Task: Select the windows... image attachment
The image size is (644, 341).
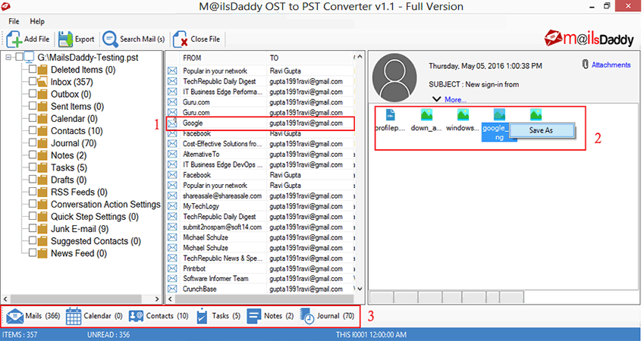Action: coord(463,114)
